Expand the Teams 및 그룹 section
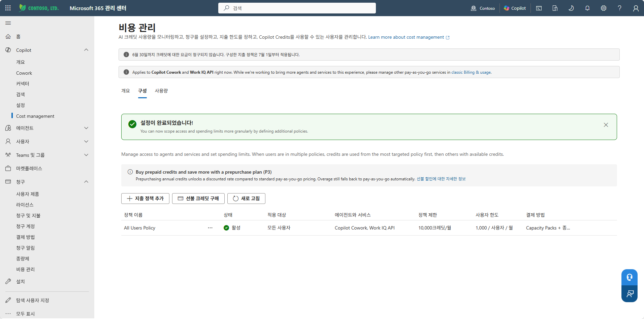This screenshot has width=644, height=319. coord(86,155)
